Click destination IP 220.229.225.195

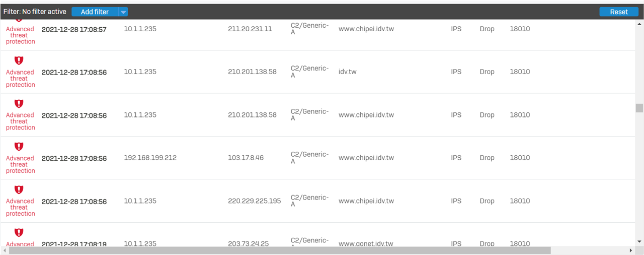255,201
